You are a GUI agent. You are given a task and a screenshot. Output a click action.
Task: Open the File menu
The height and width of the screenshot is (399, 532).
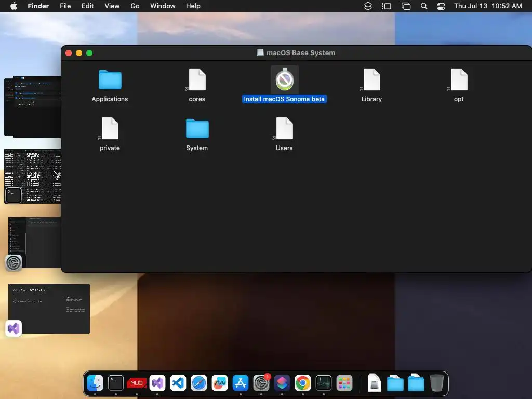tap(65, 6)
